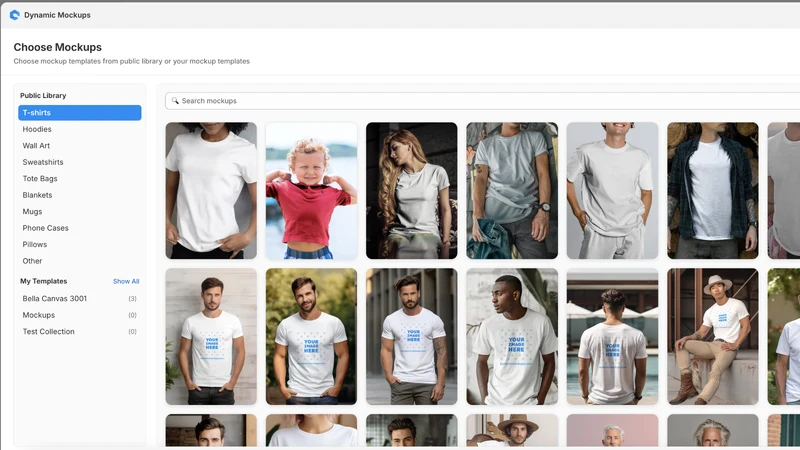The image size is (800, 450).
Task: Open the Hoodies category
Action: pyautogui.click(x=80, y=129)
